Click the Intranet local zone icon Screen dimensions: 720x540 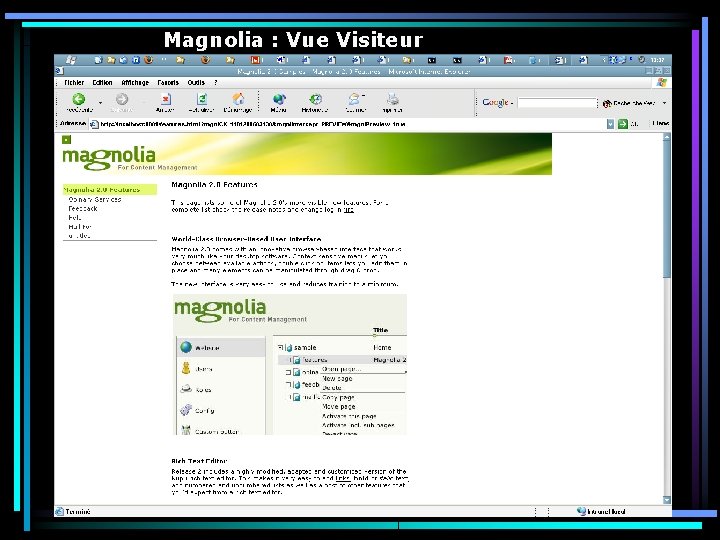(581, 511)
